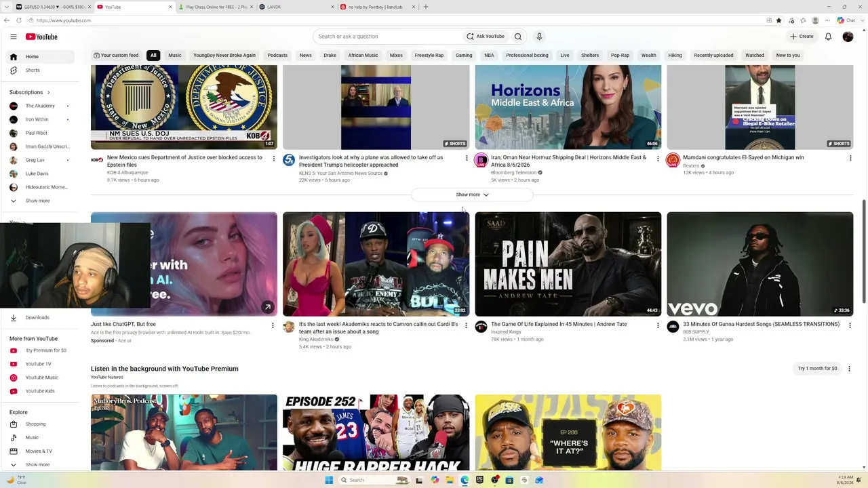
Task: Open the Horizons Middle East & Africa thumbnail
Action: [x=568, y=107]
